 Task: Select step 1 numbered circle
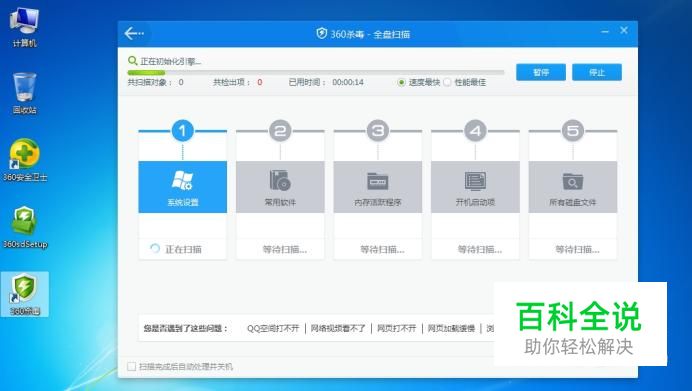[x=183, y=131]
